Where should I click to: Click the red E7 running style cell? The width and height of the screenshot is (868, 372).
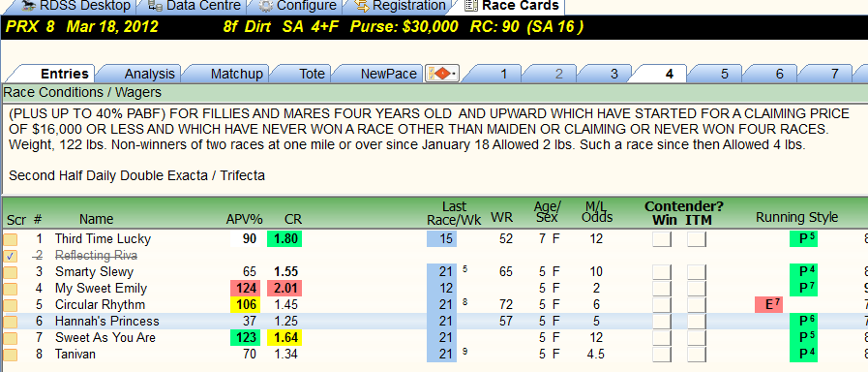pos(769,305)
